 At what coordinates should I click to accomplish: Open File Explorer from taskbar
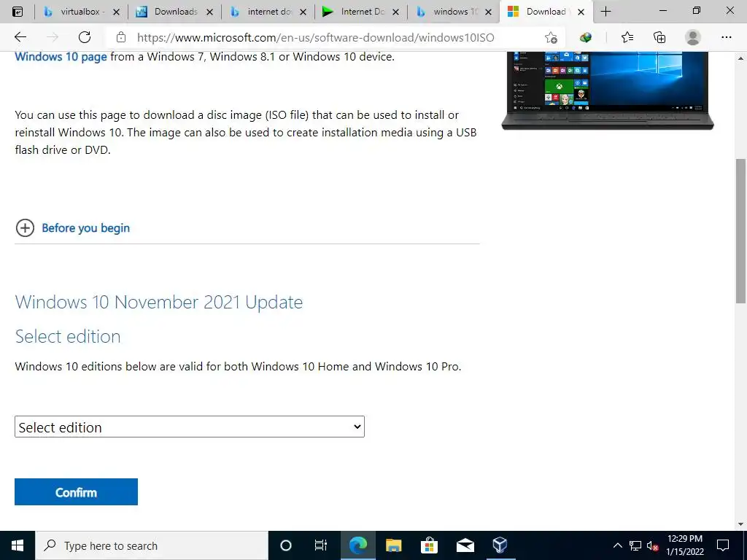pyautogui.click(x=393, y=545)
